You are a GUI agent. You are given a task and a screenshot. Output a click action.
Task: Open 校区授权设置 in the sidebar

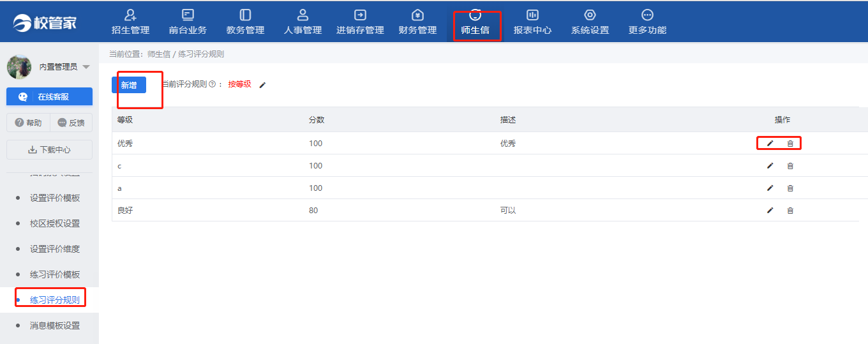(55, 223)
